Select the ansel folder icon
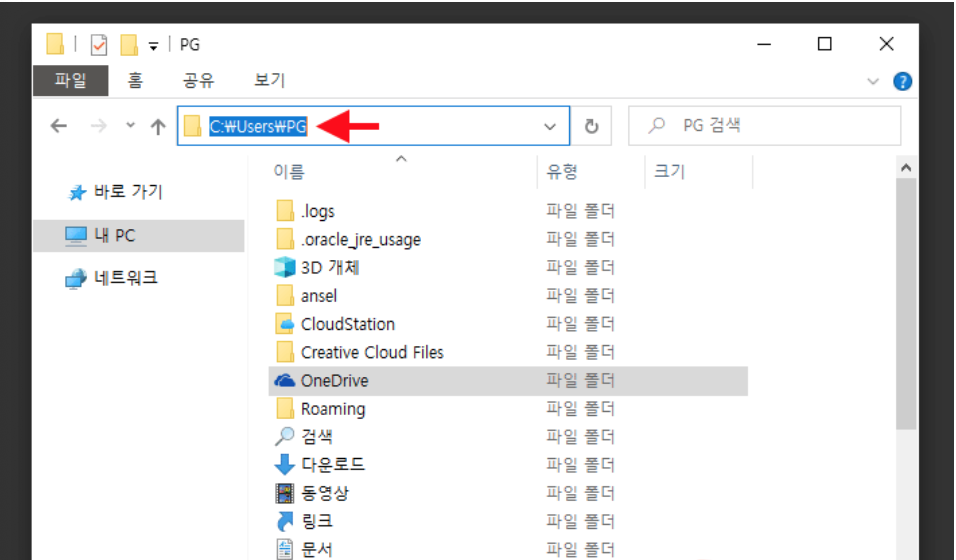956x560 pixels. [285, 295]
